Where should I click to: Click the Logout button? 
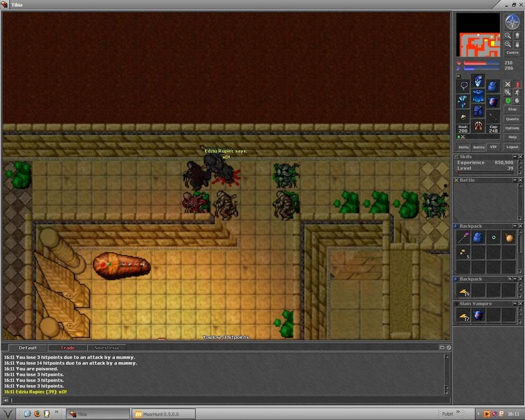point(512,147)
